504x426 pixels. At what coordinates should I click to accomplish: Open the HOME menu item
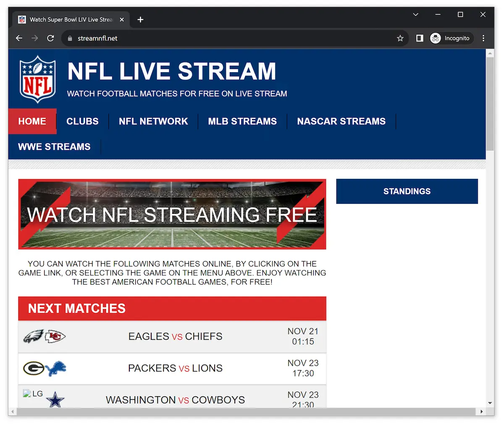point(32,121)
